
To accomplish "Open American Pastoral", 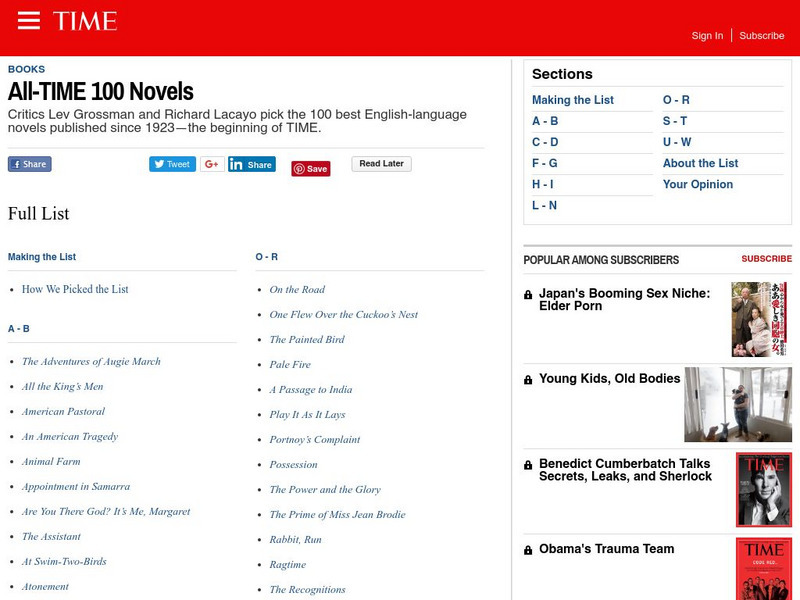I will (63, 411).
